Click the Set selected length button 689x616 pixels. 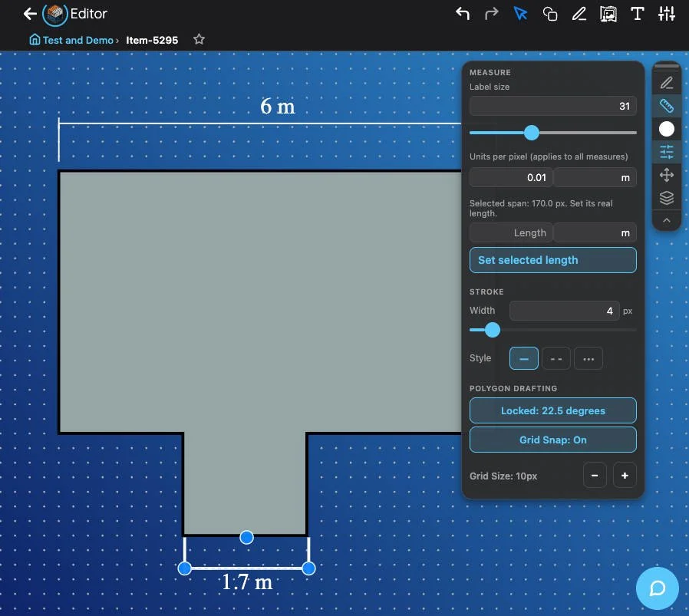click(552, 260)
